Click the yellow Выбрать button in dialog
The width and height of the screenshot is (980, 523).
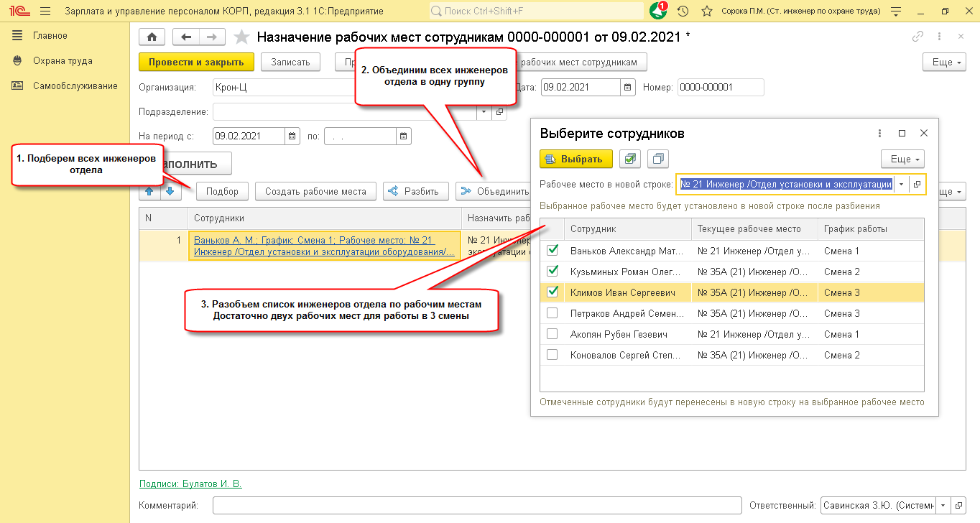[576, 159]
